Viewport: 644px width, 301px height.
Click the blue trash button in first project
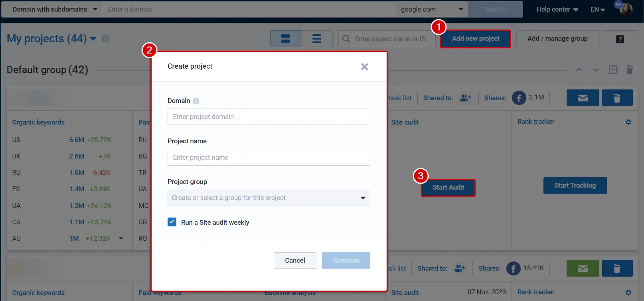point(617,98)
